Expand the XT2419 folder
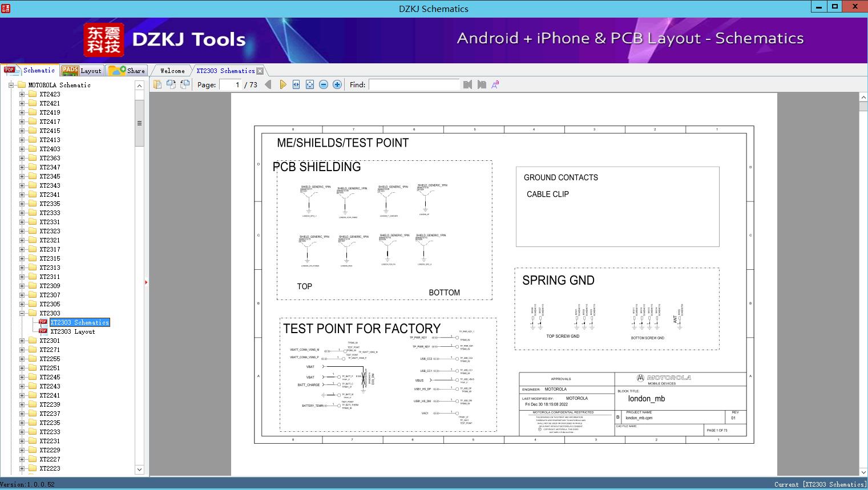 (22, 112)
